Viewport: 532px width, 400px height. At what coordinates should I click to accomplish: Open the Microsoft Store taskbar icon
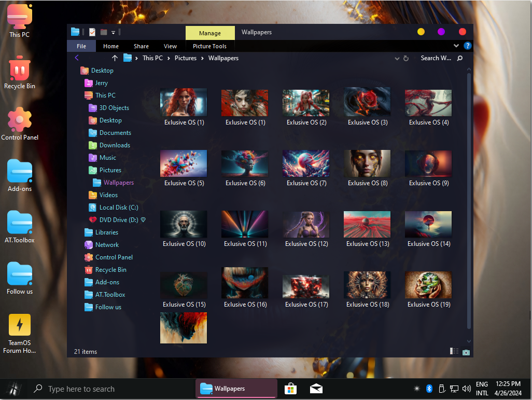pyautogui.click(x=290, y=388)
